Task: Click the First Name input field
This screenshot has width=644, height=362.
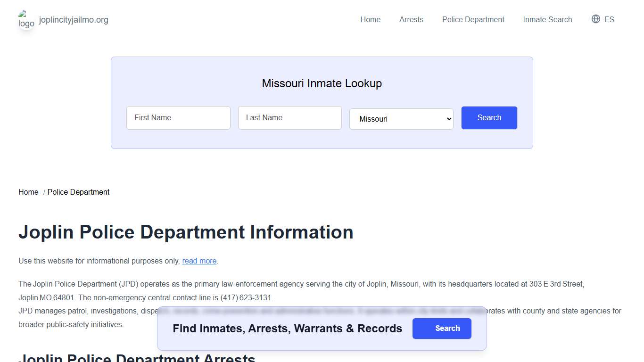Action: [178, 118]
